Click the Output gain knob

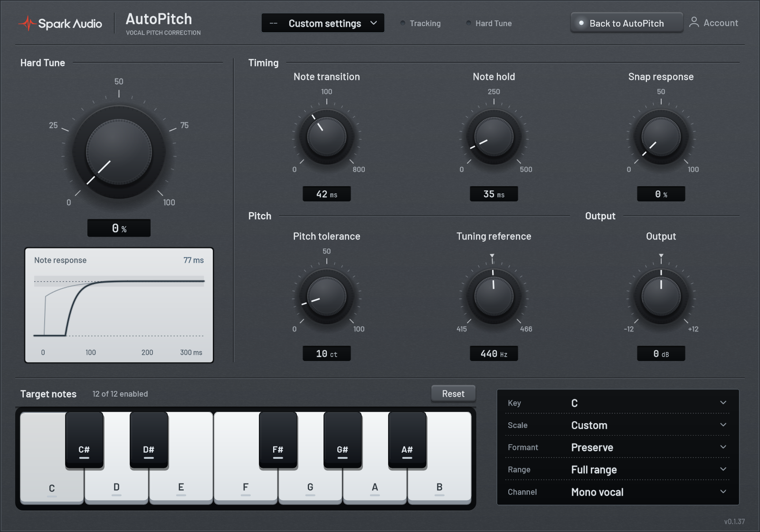point(661,296)
